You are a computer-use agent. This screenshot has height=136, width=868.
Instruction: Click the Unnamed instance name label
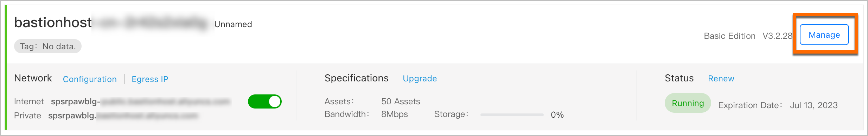coord(233,24)
